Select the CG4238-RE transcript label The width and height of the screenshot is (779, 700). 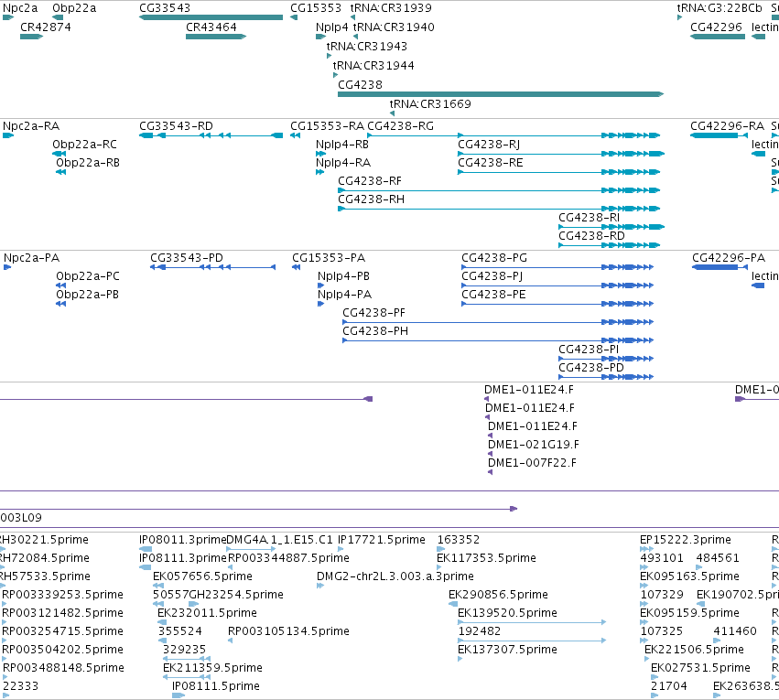(x=491, y=163)
